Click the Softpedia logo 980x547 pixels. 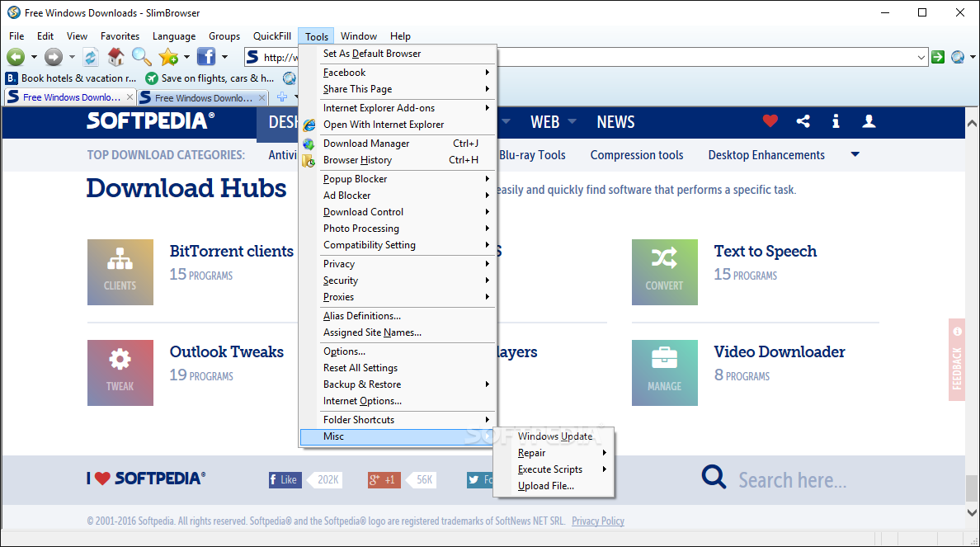tap(150, 120)
